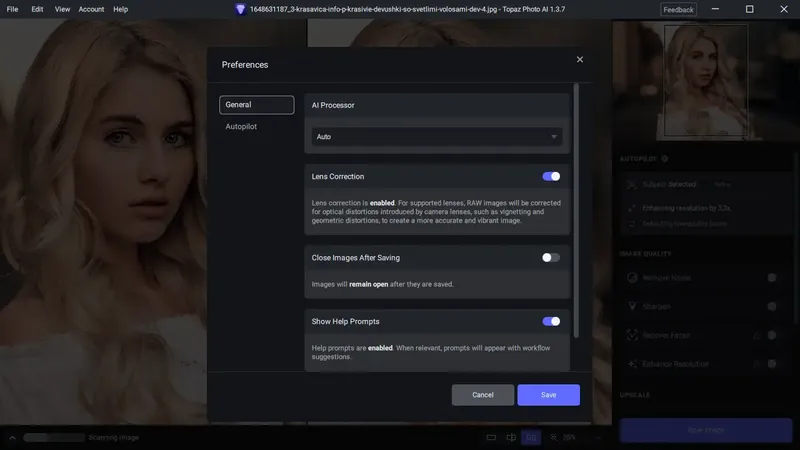The height and width of the screenshot is (450, 800).
Task: Select the General preferences tab
Action: pos(257,105)
